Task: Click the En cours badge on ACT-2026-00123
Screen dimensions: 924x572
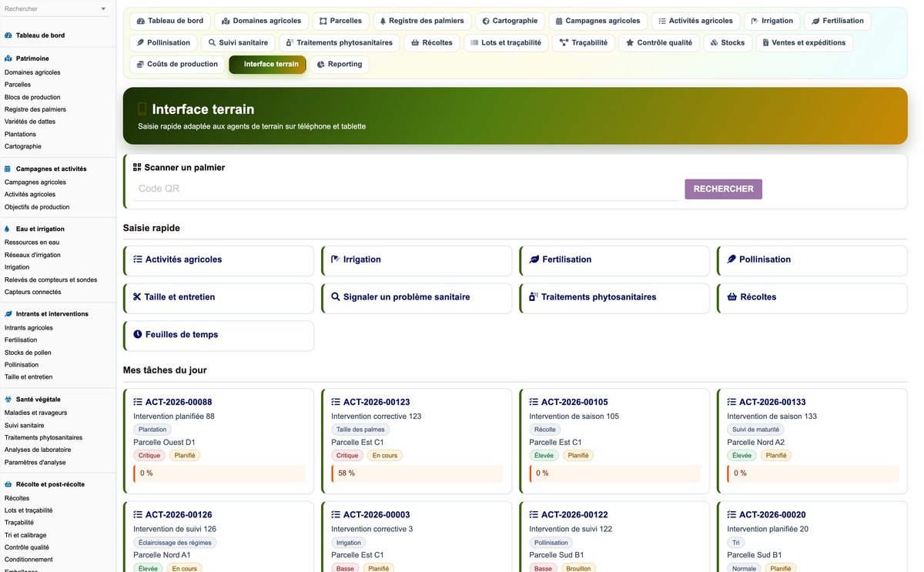Action: 384,456
